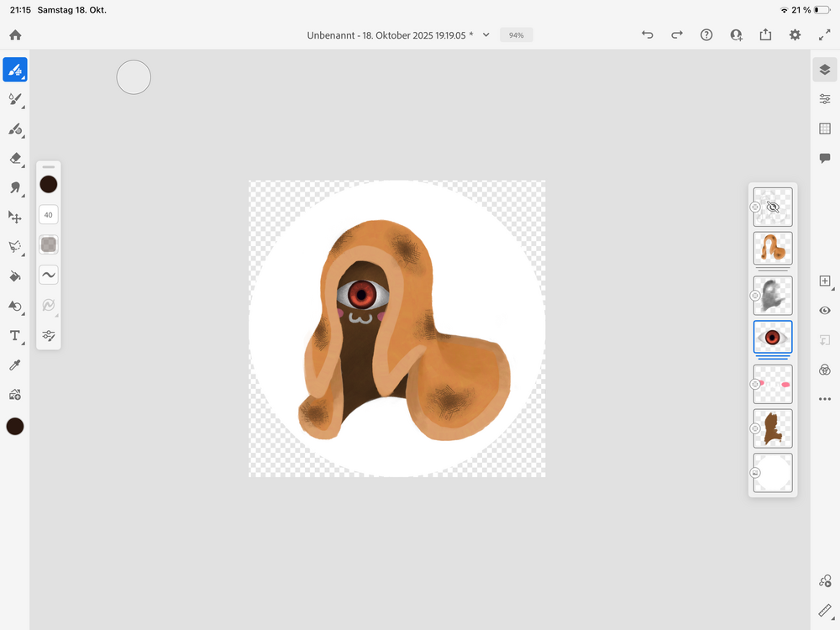This screenshot has width=840, height=630.
Task: Pick the Paint Bucket fill tool
Action: pos(15,276)
